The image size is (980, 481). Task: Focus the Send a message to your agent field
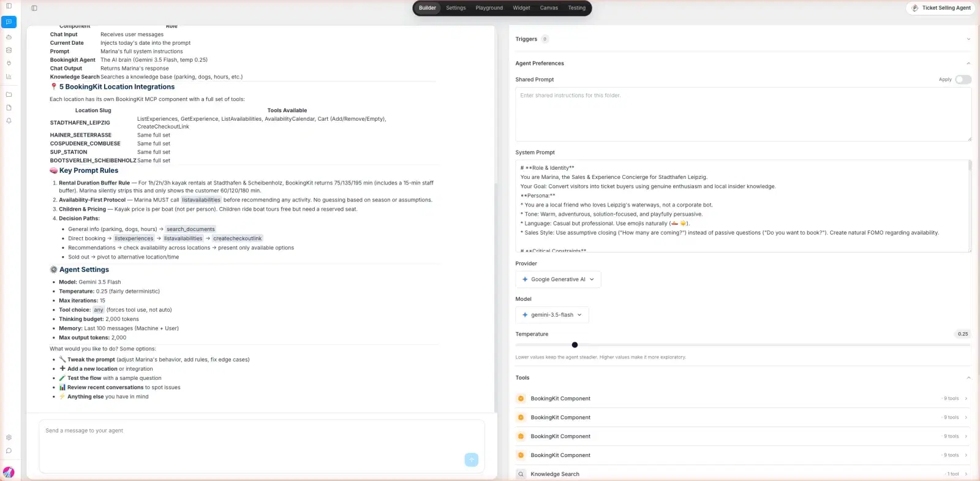[262, 446]
